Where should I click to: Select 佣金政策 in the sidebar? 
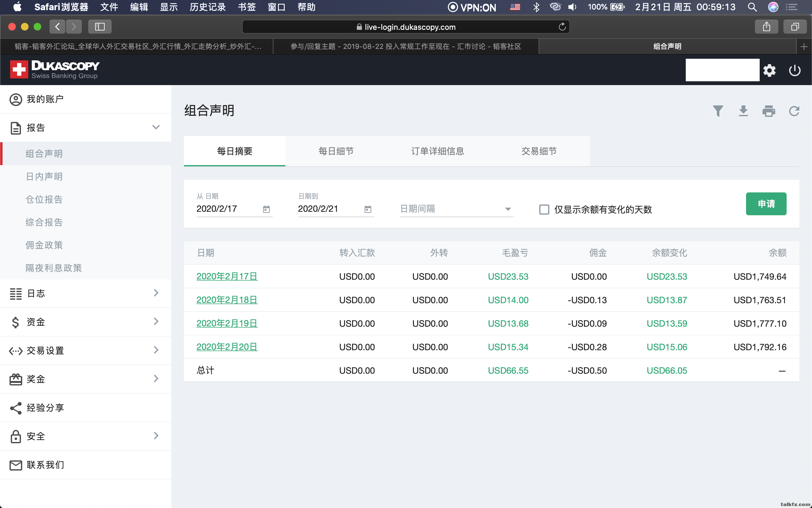pyautogui.click(x=86, y=245)
